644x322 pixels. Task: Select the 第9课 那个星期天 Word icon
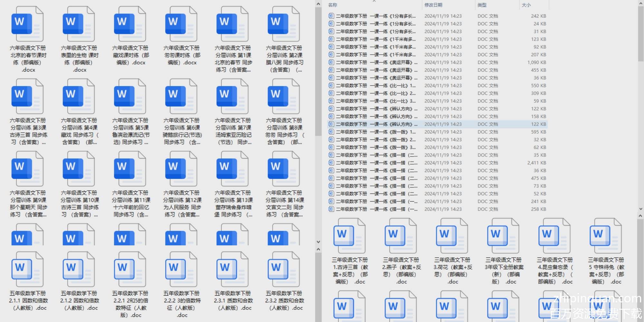point(27,169)
